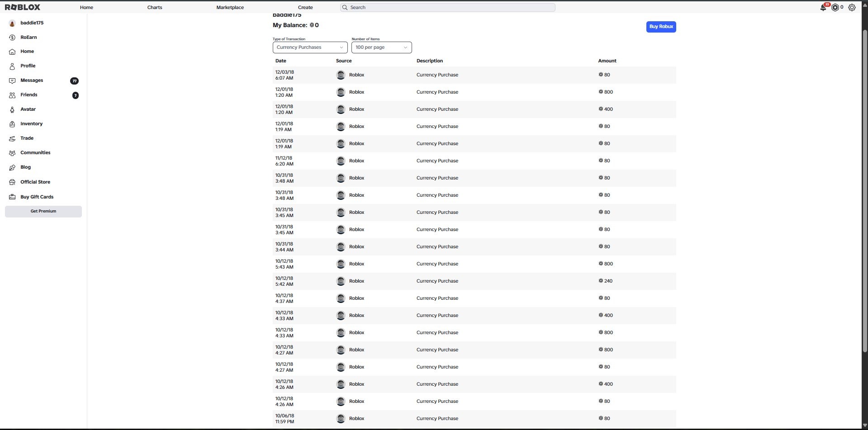Click Roblox avatar in 11/12/18 row
The width and height of the screenshot is (868, 430).
point(341,161)
